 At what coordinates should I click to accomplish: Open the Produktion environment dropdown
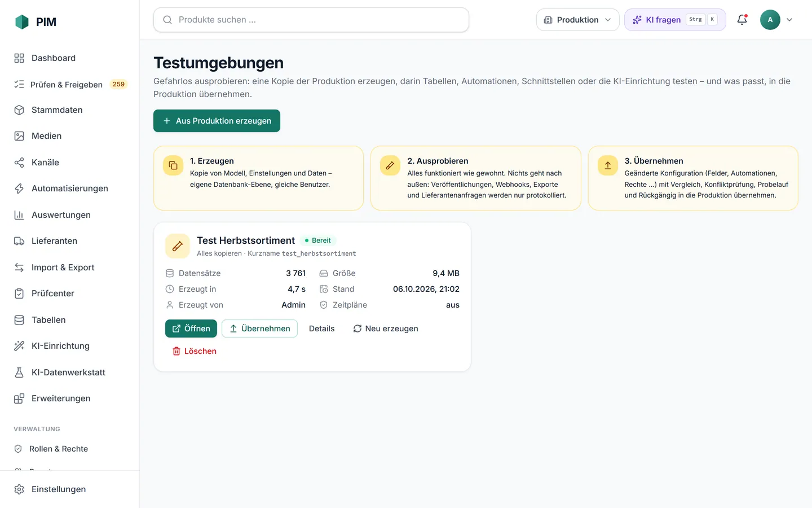(x=577, y=20)
